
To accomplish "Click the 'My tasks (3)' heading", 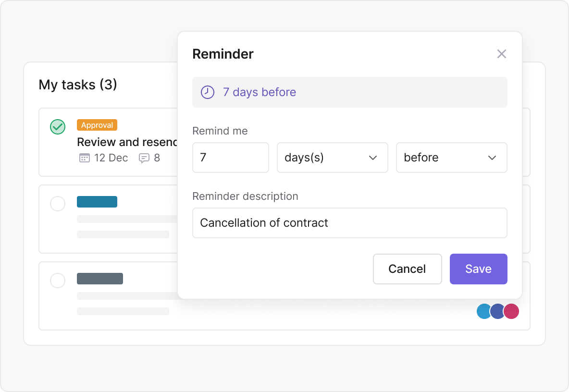I will tap(77, 85).
